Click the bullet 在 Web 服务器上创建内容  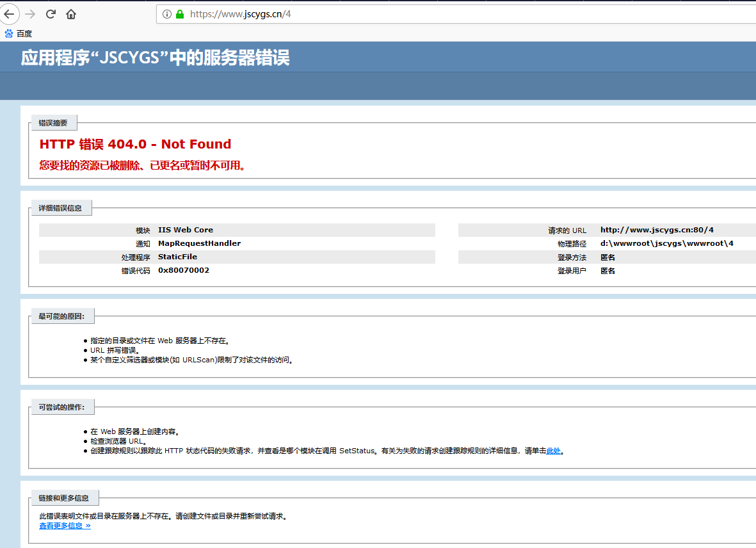click(x=135, y=432)
